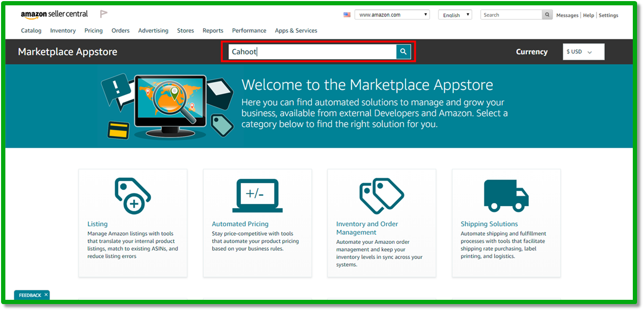Screen dimensions: 644x311
Task: Open the Messages link
Action: click(x=567, y=15)
